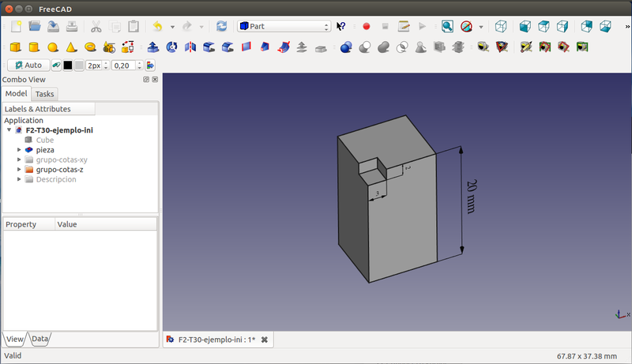This screenshot has width=632, height=364.
Task: Toggle the Auto construction mode button
Action: point(28,65)
